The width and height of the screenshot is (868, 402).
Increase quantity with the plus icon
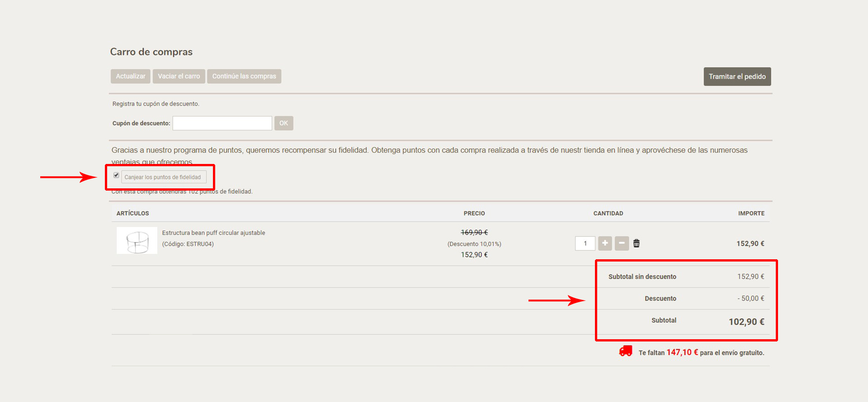tap(605, 243)
